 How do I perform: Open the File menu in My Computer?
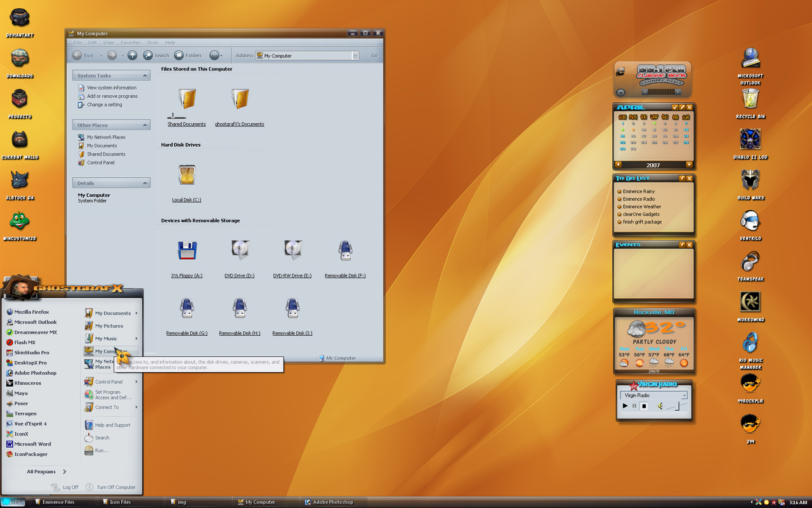tap(77, 43)
